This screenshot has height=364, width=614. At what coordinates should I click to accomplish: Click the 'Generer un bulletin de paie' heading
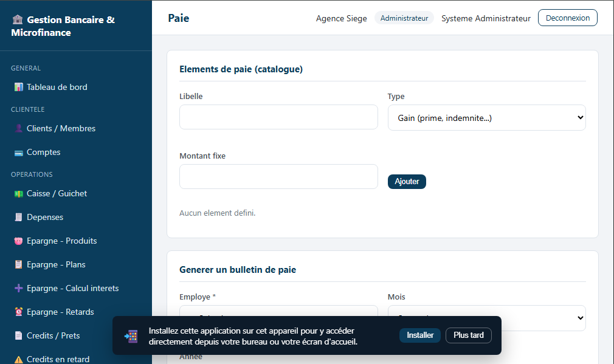coord(238,270)
